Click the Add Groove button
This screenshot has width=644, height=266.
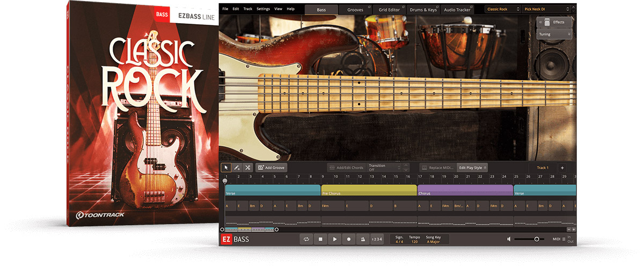point(271,168)
